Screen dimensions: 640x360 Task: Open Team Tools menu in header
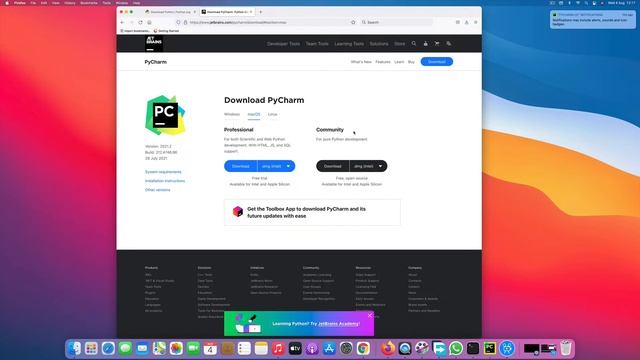pyautogui.click(x=317, y=44)
